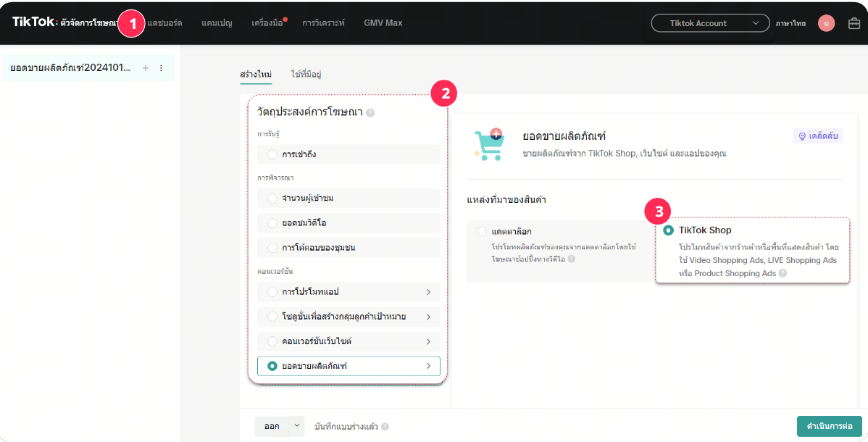Viewport: 868px width, 442px height.
Task: Click the TikTok logo in the header
Action: point(35,22)
